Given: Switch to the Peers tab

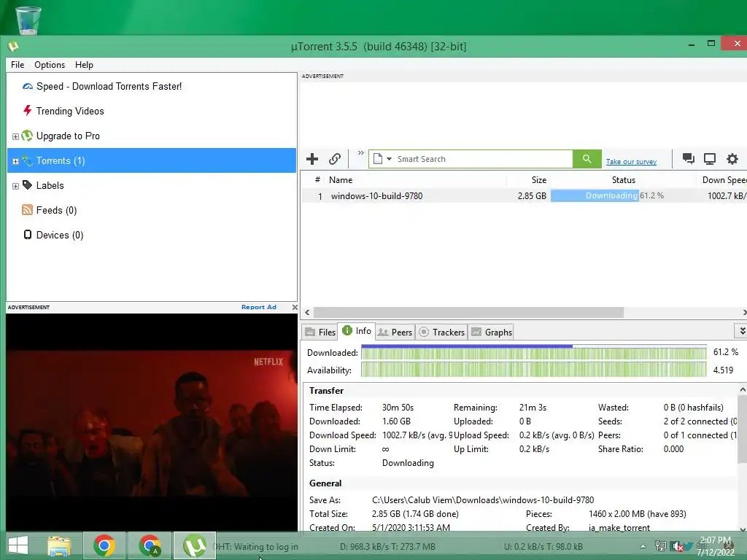Looking at the screenshot, I should [x=395, y=332].
